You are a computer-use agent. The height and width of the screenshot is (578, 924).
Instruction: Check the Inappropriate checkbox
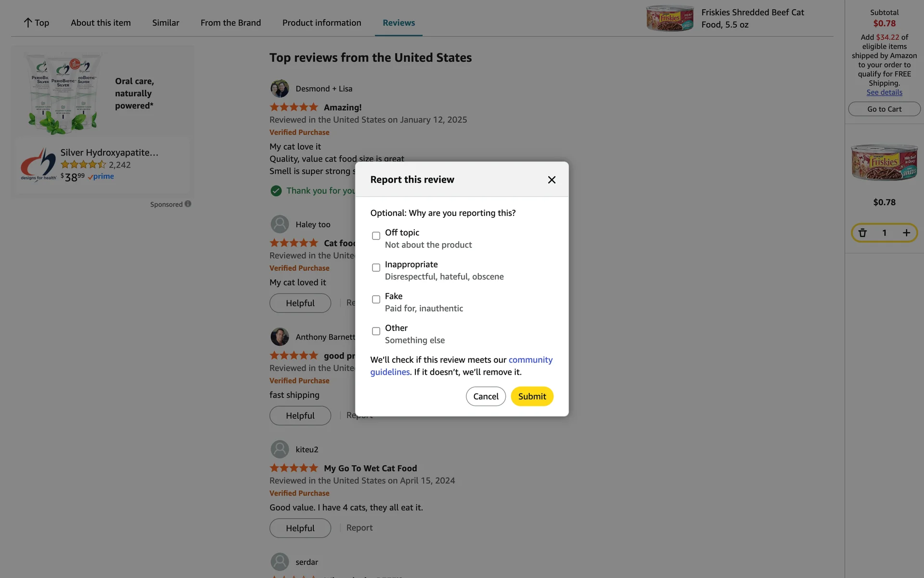[x=376, y=267]
